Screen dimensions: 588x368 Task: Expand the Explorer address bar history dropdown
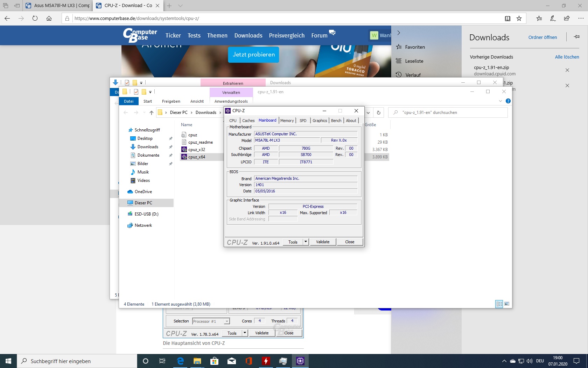point(368,113)
